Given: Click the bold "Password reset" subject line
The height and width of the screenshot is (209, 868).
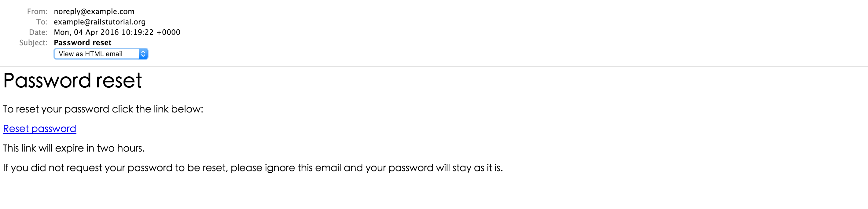Looking at the screenshot, I should 83,43.
